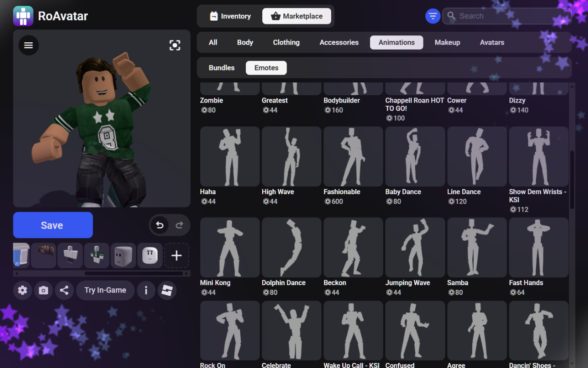Switch to the Bundles subcategory
Image resolution: width=588 pixels, height=368 pixels.
pos(221,68)
